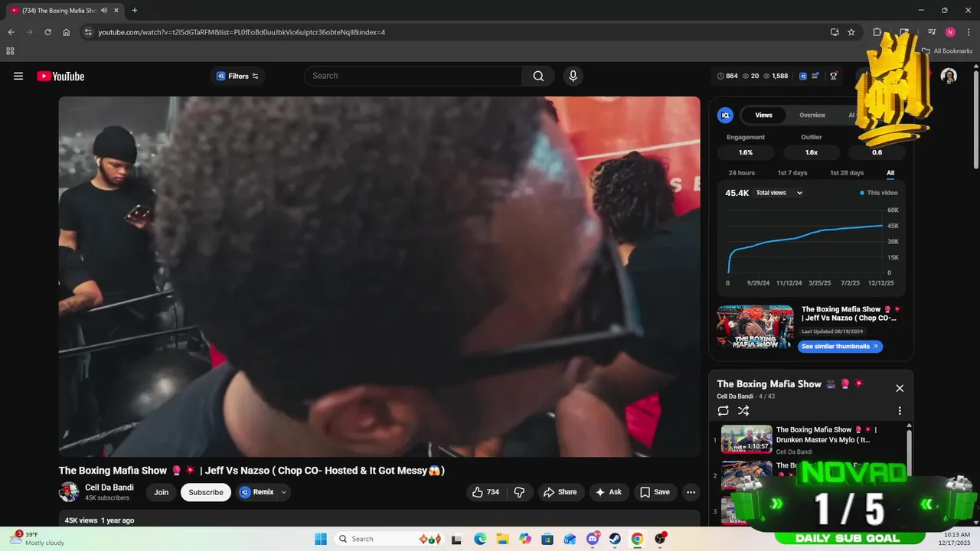Image resolution: width=980 pixels, height=551 pixels.
Task: Open Cell Da Bandi channel avatar
Action: coord(69,492)
